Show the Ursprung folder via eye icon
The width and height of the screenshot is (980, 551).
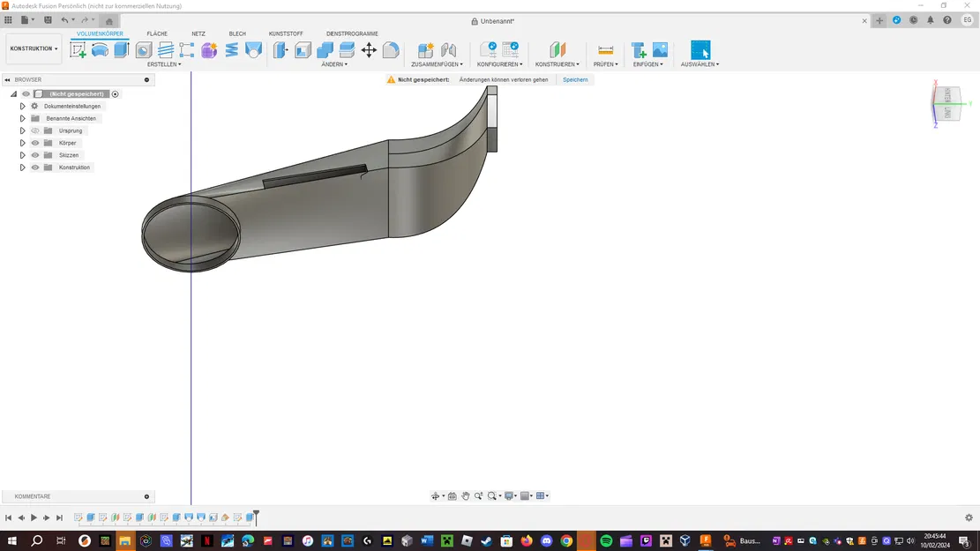coord(35,130)
